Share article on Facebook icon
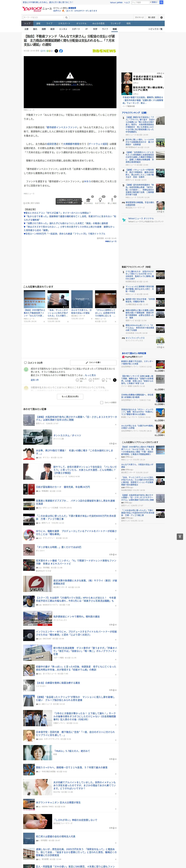186x868 pixels. click(61, 51)
